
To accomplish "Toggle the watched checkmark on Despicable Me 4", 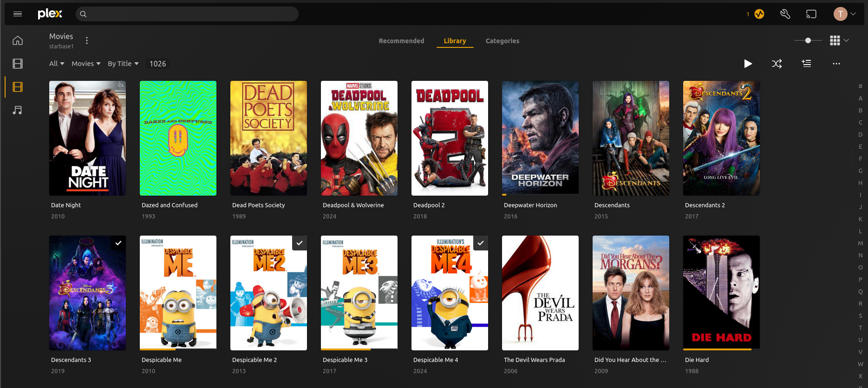I will point(481,243).
